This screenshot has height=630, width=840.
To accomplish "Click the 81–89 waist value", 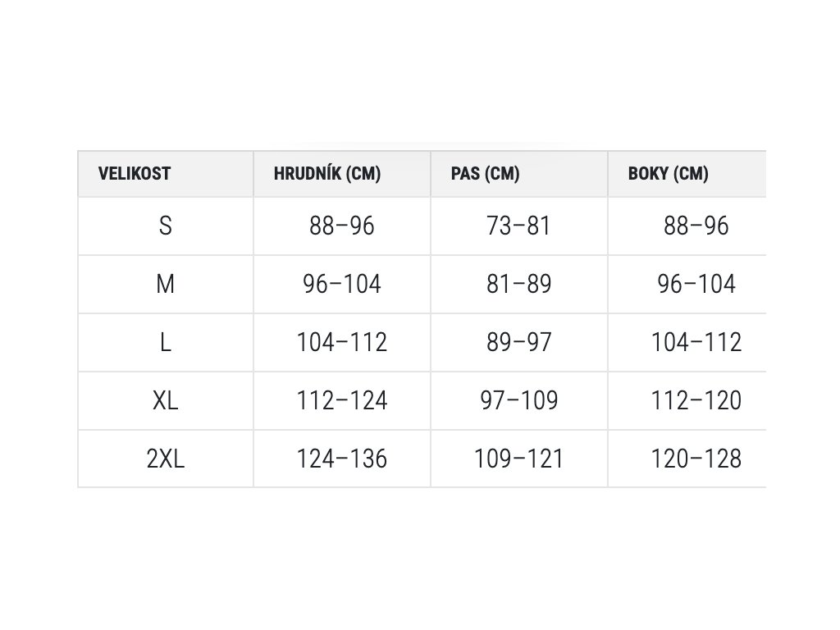I will pos(518,284).
